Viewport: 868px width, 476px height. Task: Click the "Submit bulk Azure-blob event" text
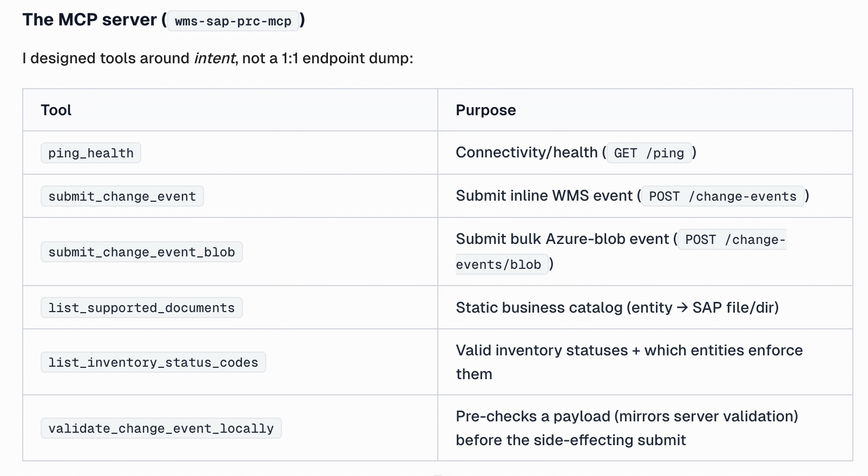coord(562,239)
